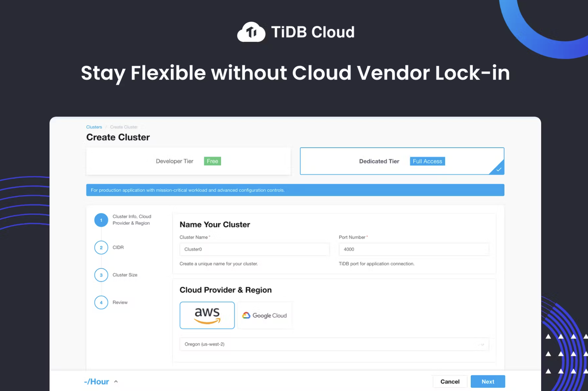Screen dimensions: 588x391
Task: Click step 2 CIDR circle icon
Action: coord(101,247)
